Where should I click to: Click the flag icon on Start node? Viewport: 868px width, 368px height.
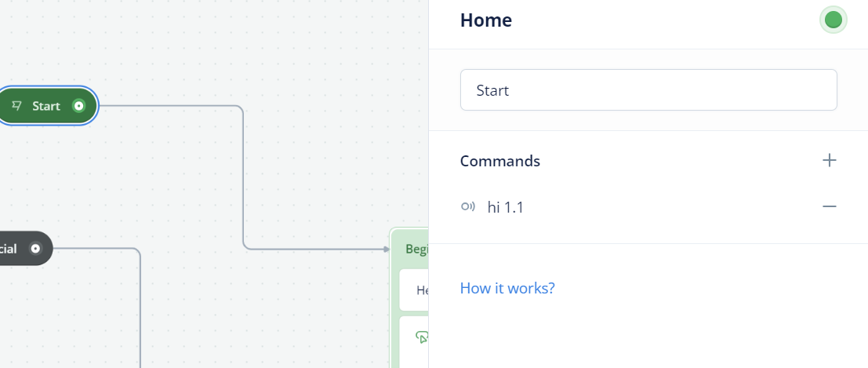click(x=17, y=105)
